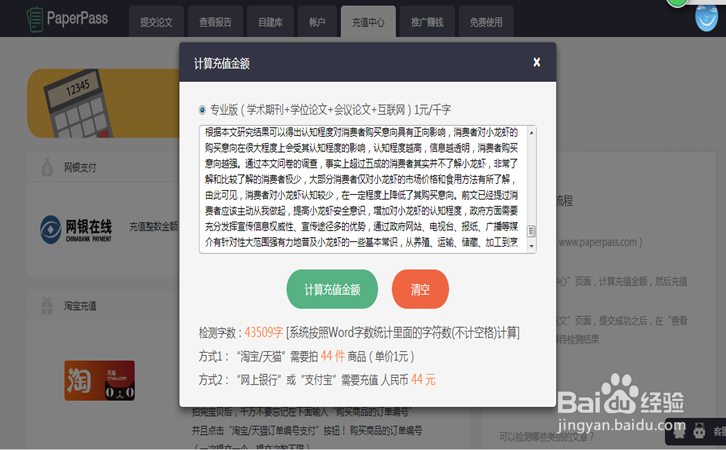Click the 44 元 recharge amount text

tap(423, 380)
